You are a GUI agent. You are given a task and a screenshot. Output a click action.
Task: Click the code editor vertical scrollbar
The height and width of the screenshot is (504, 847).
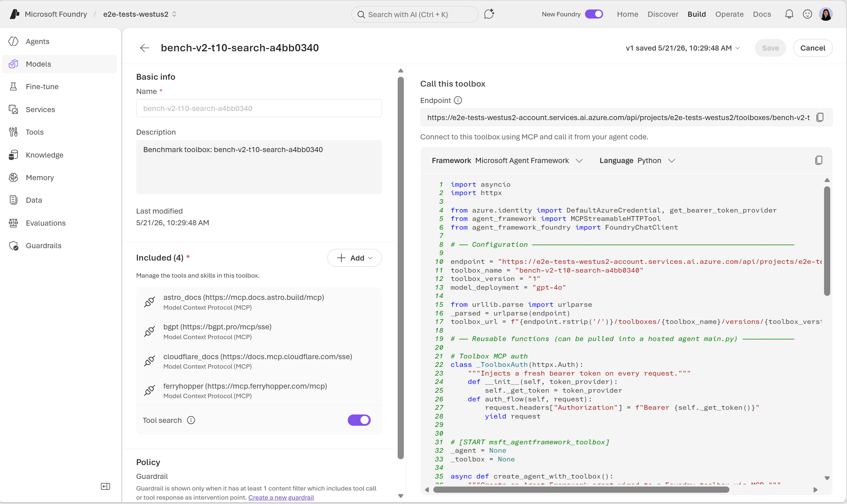click(x=827, y=241)
